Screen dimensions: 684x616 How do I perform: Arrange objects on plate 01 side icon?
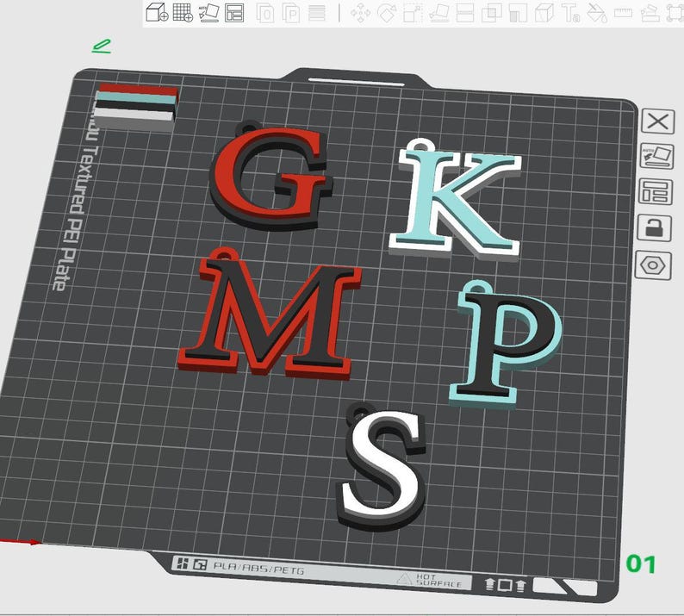pyautogui.click(x=656, y=191)
